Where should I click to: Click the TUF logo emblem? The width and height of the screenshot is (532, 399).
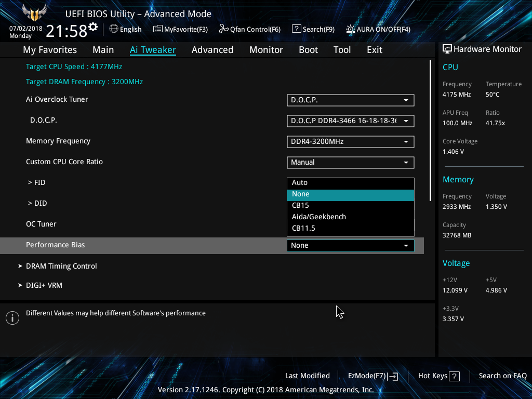tap(34, 12)
